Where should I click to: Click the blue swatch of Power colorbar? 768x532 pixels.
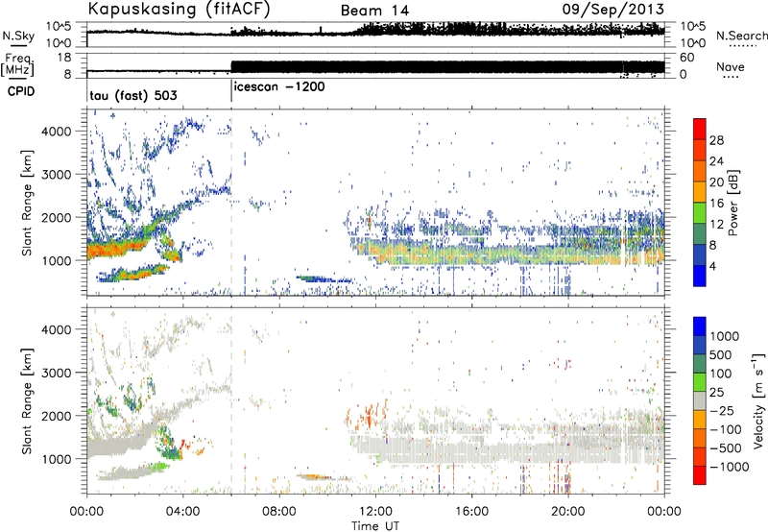pos(700,276)
